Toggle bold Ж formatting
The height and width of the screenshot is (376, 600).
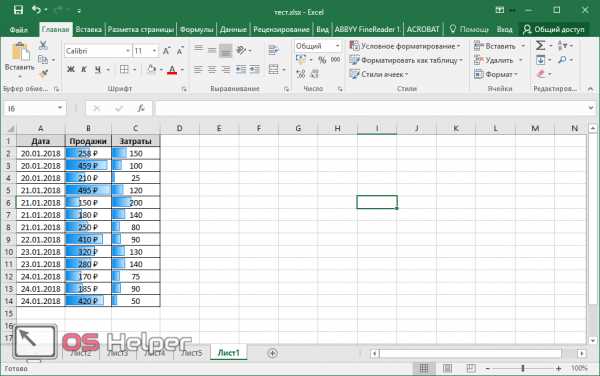pos(71,70)
